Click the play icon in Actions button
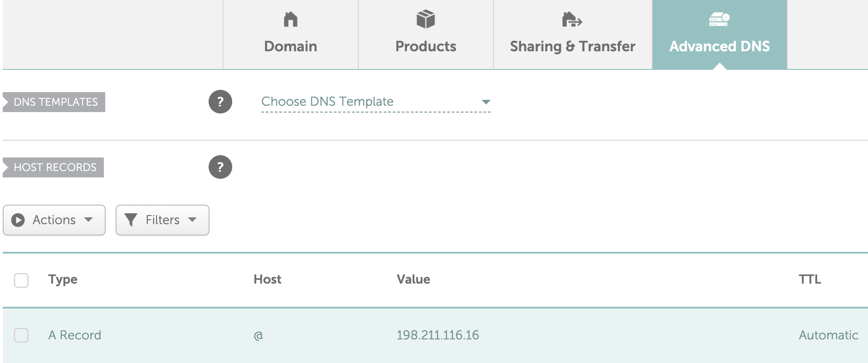Image resolution: width=868 pixels, height=363 pixels. click(x=18, y=220)
